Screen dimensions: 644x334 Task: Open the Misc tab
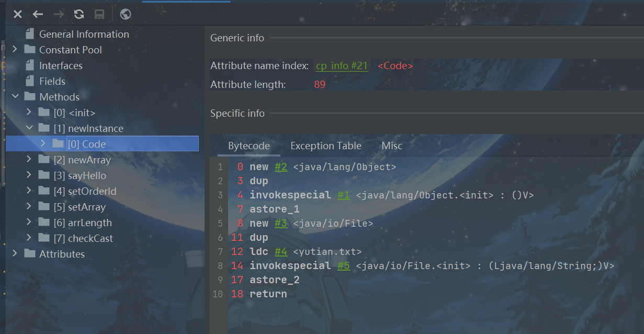[392, 146]
